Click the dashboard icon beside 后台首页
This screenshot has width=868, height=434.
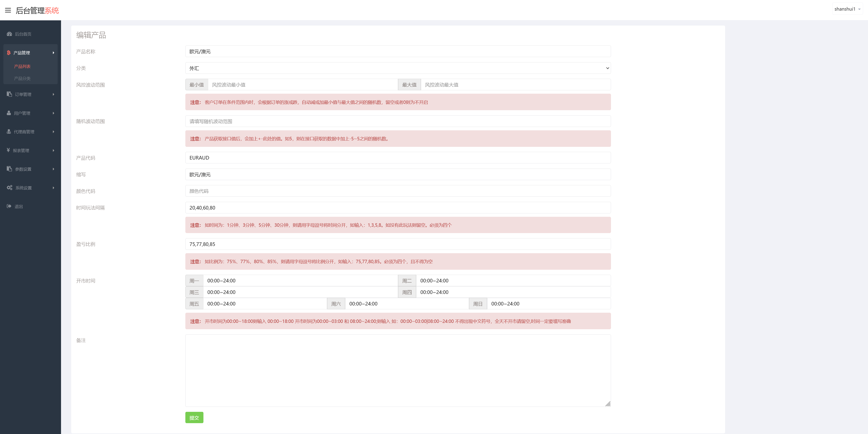9,34
